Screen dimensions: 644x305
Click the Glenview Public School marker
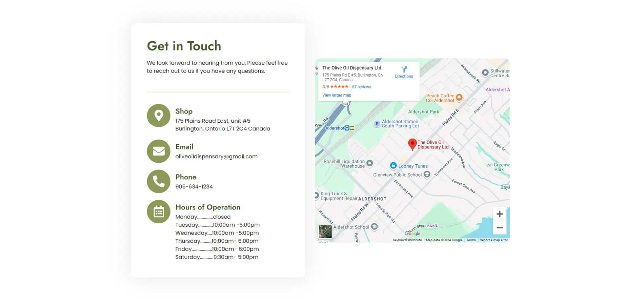(427, 174)
